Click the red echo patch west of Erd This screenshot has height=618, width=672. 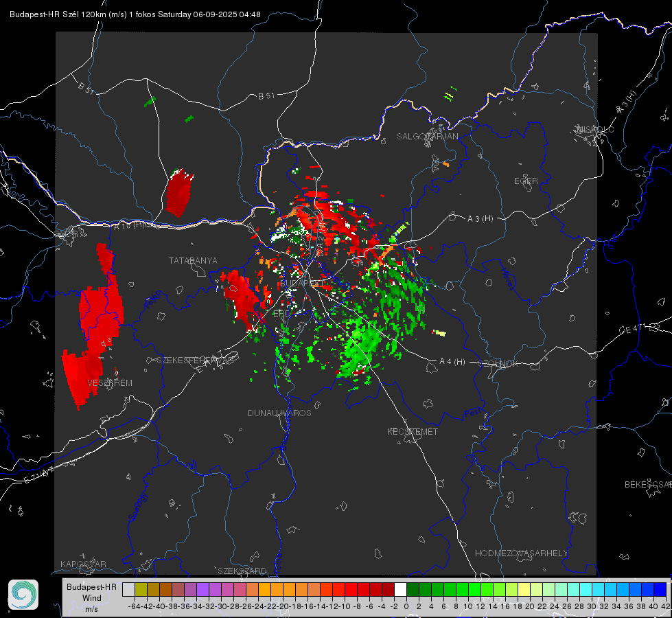(242, 298)
